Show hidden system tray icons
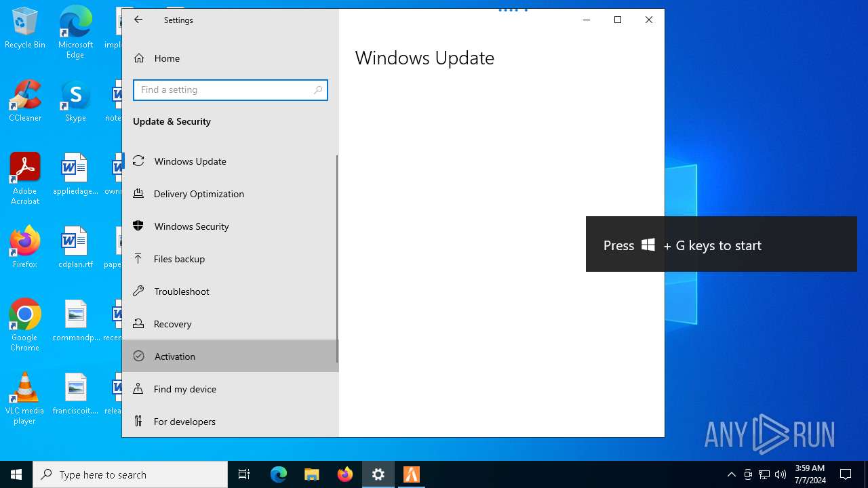 [x=732, y=474]
